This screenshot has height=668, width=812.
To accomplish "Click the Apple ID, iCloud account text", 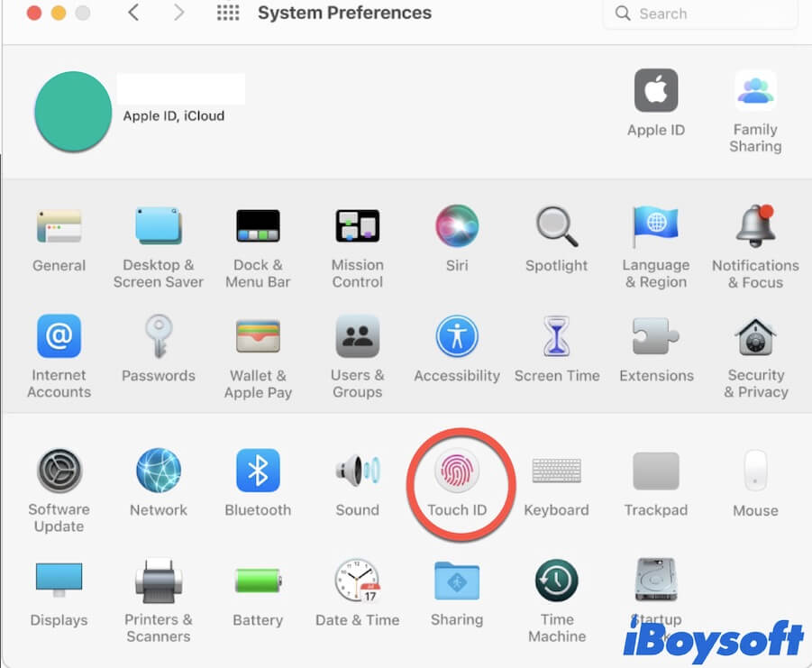I will tap(174, 115).
